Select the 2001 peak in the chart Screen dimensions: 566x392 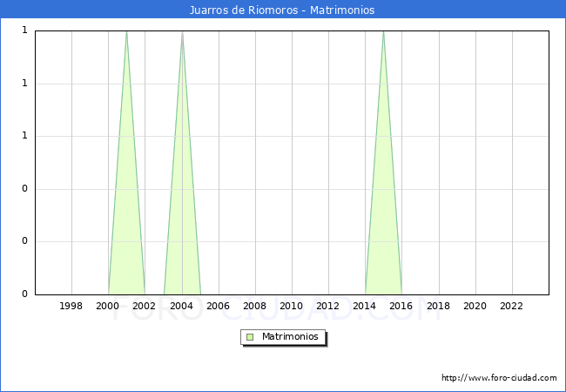pos(126,33)
